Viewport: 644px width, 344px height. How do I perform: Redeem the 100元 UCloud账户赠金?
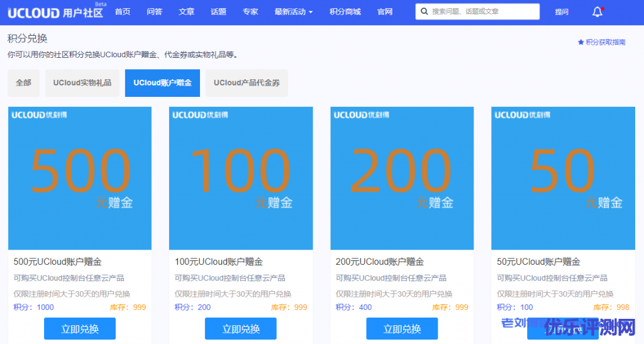click(x=241, y=329)
